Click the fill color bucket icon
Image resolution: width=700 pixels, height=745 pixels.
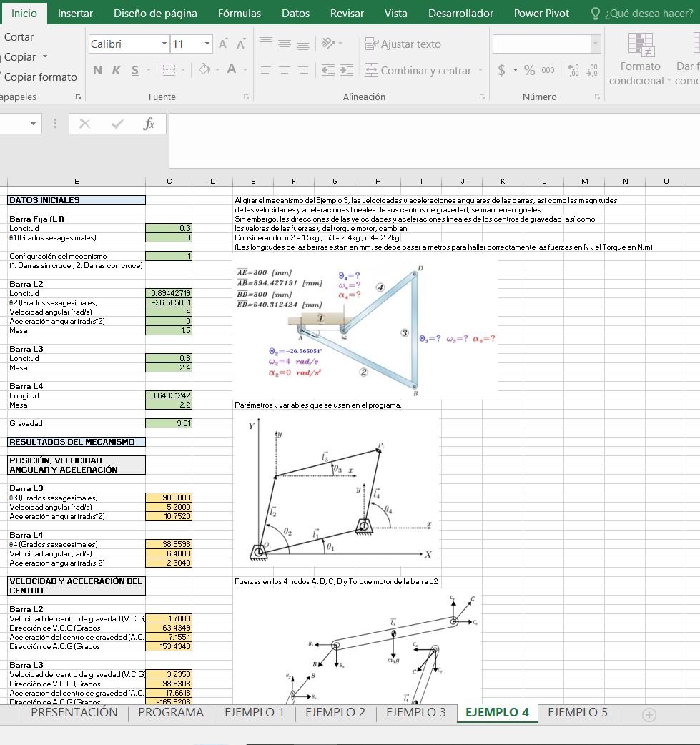point(204,69)
